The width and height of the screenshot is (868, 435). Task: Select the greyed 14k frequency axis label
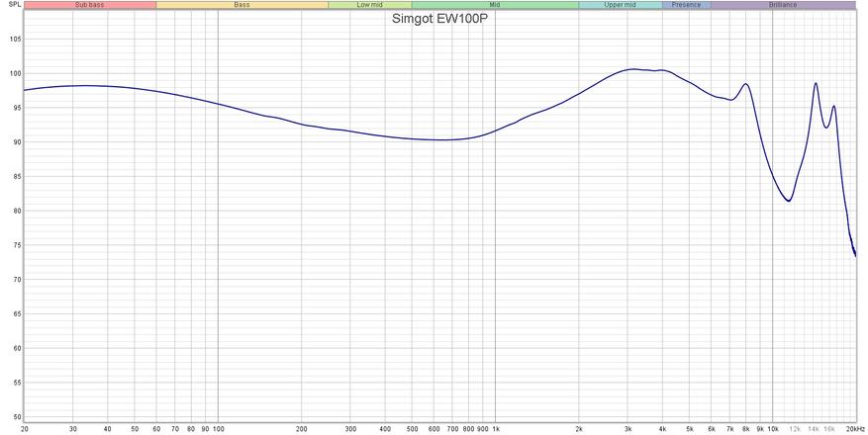coord(814,429)
